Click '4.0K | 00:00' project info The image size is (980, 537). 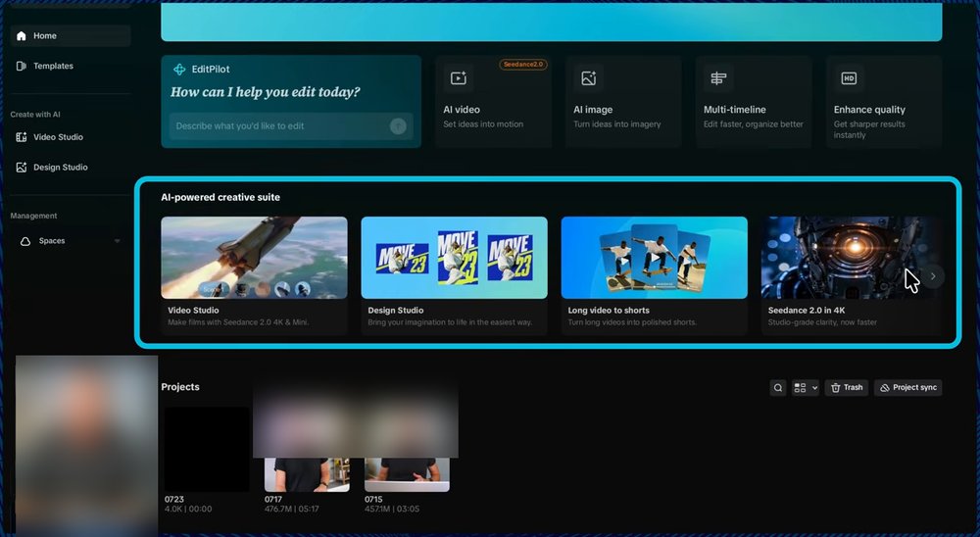pyautogui.click(x=188, y=509)
